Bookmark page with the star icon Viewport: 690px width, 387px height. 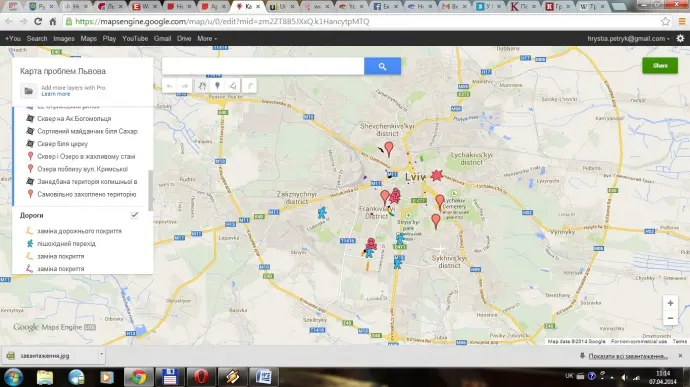(x=665, y=21)
